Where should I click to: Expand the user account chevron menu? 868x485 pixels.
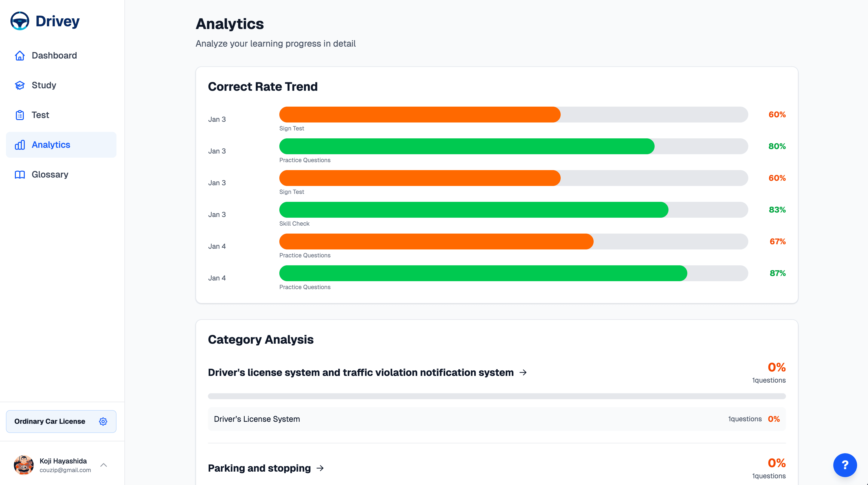[104, 465]
